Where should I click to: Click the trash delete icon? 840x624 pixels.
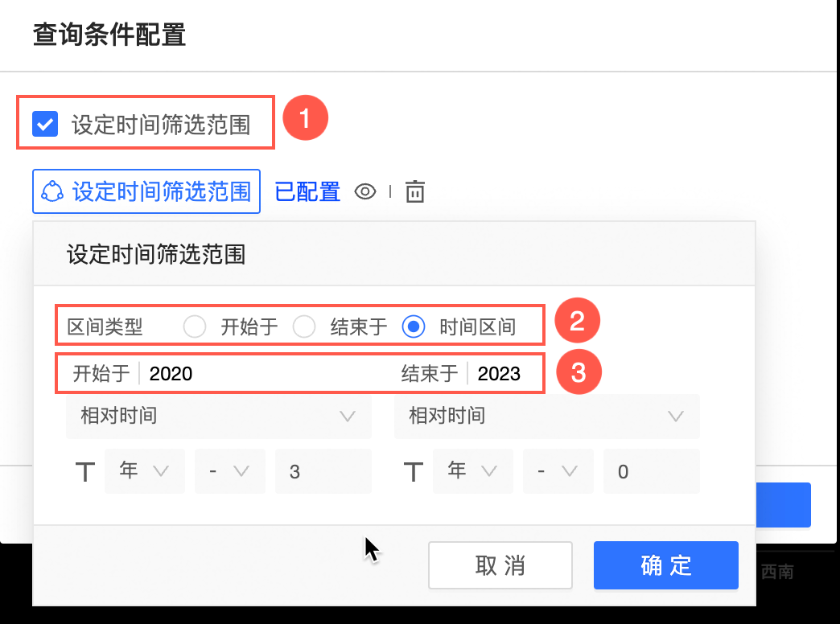point(415,191)
